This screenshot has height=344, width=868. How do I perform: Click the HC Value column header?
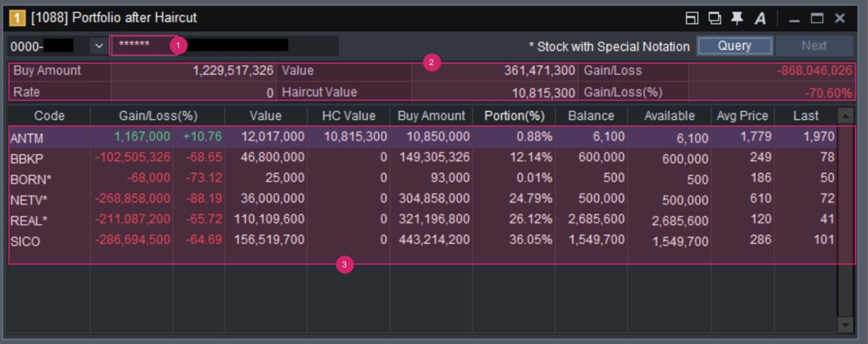[349, 116]
